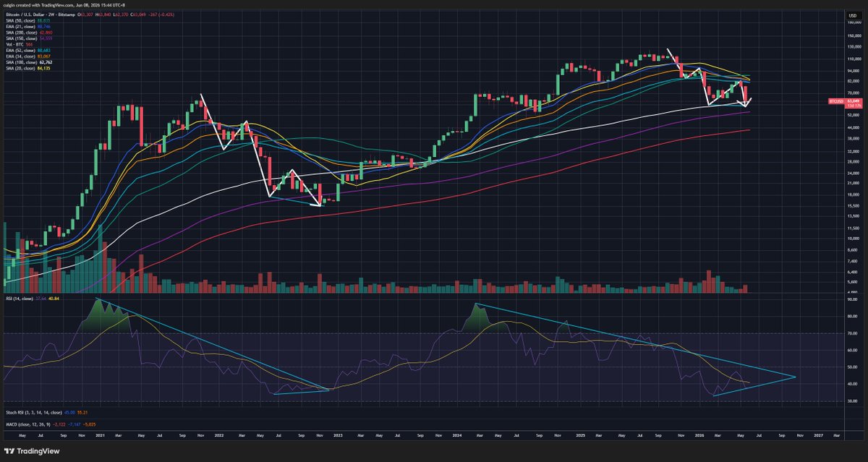
Task: Click the 110,000 price scale label
Action: click(x=855, y=59)
